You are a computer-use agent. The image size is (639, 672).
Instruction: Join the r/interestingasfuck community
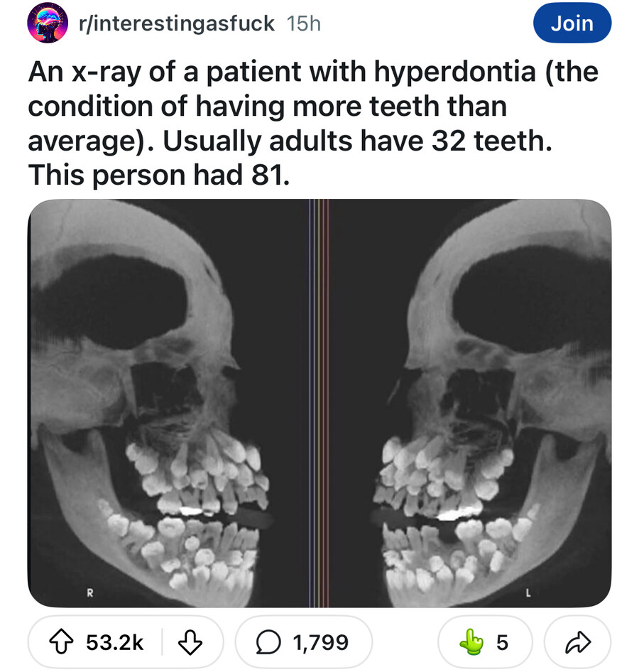pyautogui.click(x=572, y=23)
